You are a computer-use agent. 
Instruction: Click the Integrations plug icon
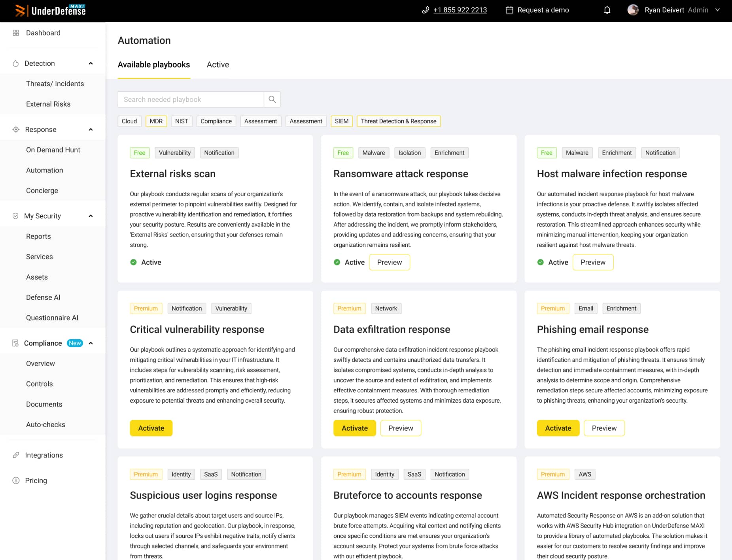16,455
